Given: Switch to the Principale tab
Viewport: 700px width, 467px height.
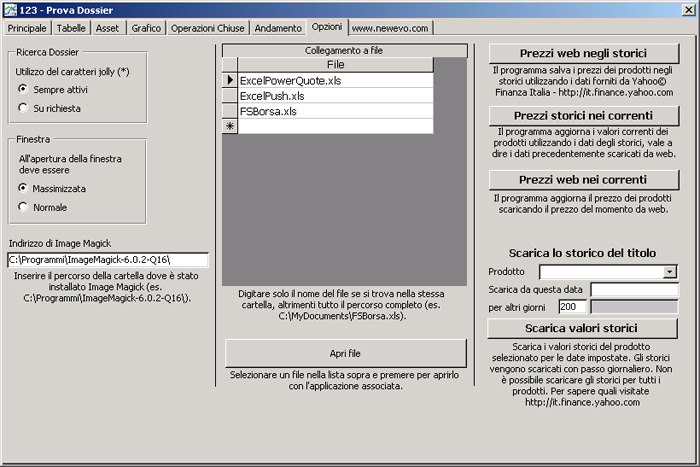Looking at the screenshot, I should [x=27, y=28].
